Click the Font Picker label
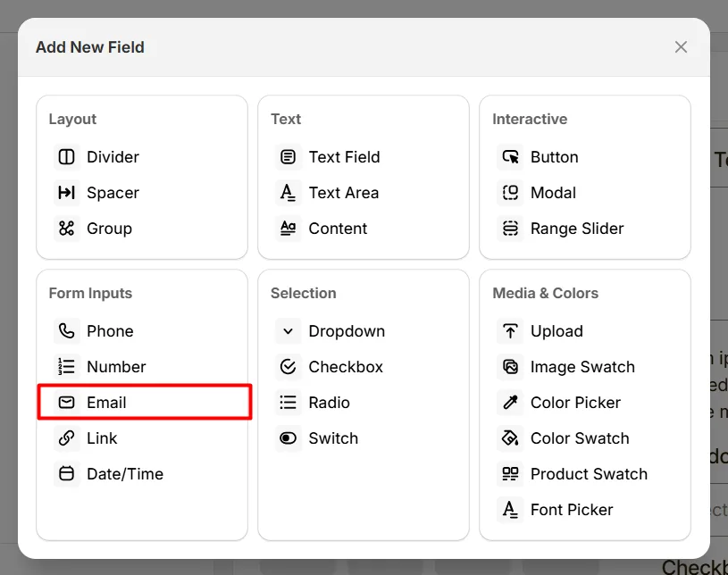Image resolution: width=728 pixels, height=575 pixels. pos(572,510)
